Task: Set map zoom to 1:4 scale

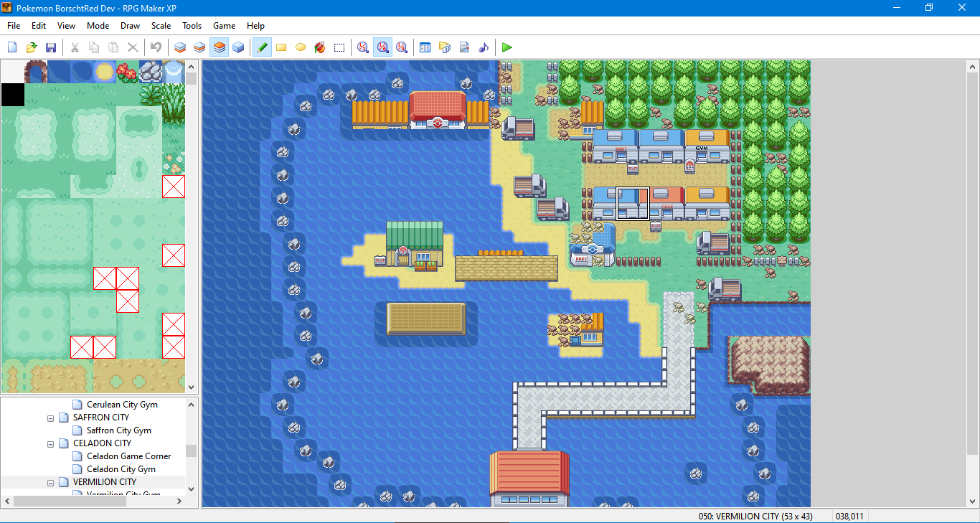Action: 402,47
